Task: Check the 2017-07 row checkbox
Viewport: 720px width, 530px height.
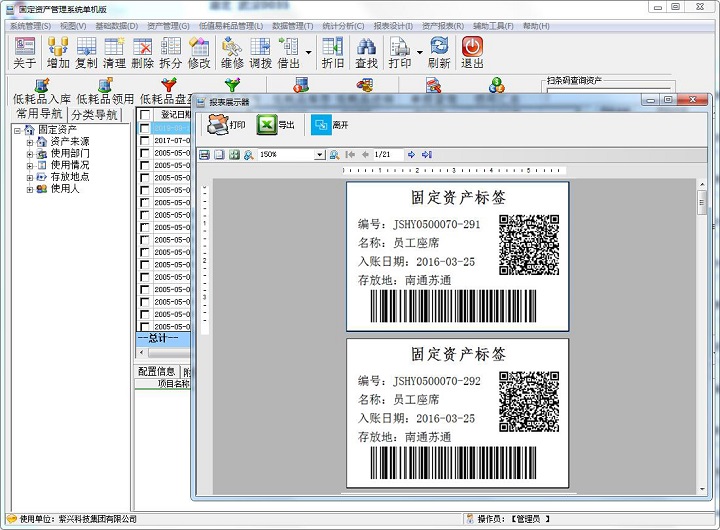Action: [x=145, y=141]
